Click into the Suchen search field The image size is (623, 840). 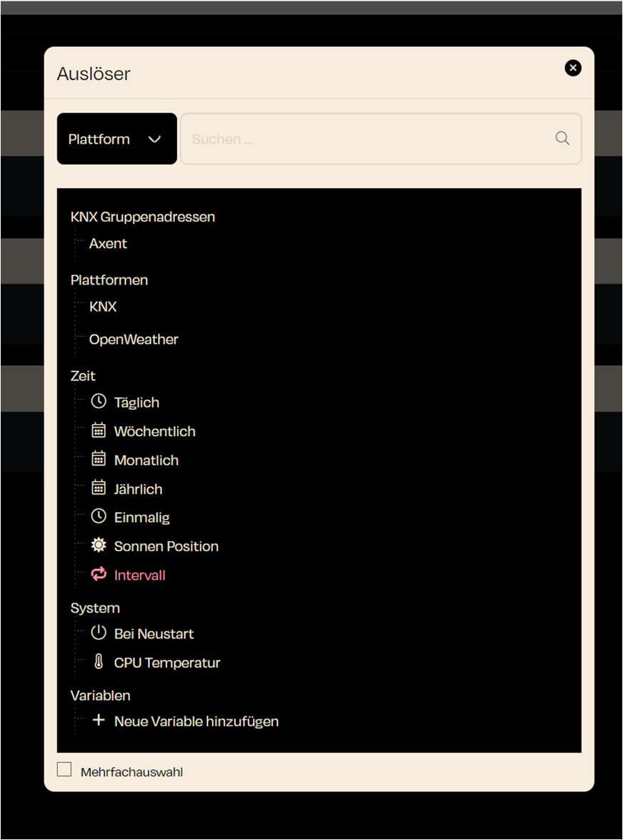click(364, 139)
